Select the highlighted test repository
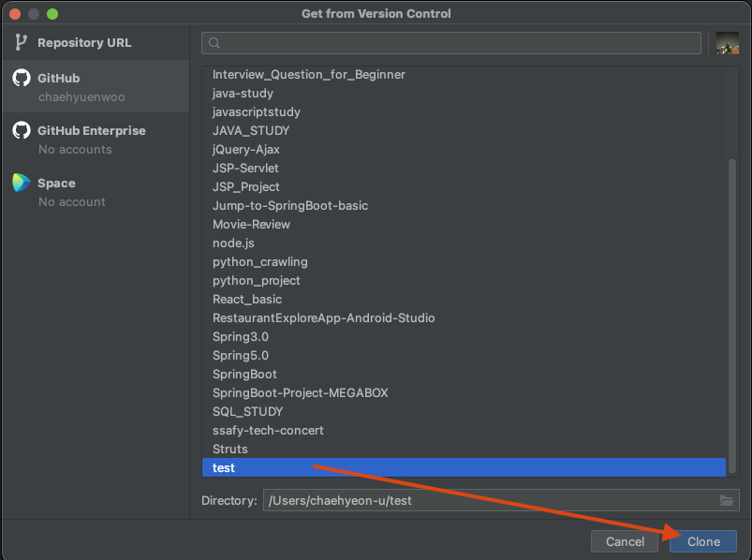 pos(464,467)
